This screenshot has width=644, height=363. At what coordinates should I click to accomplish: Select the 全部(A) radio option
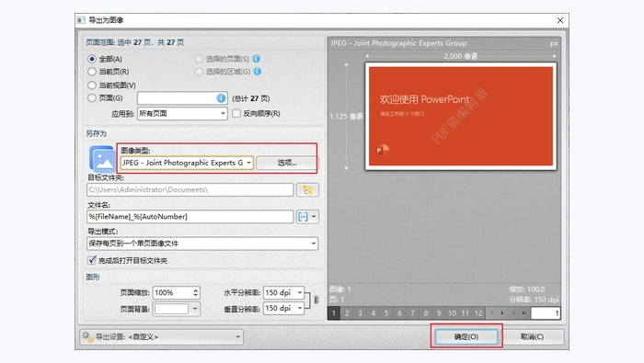point(92,59)
